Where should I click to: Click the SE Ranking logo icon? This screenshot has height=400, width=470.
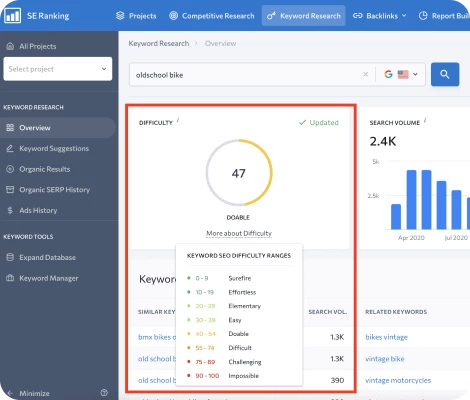click(12, 15)
